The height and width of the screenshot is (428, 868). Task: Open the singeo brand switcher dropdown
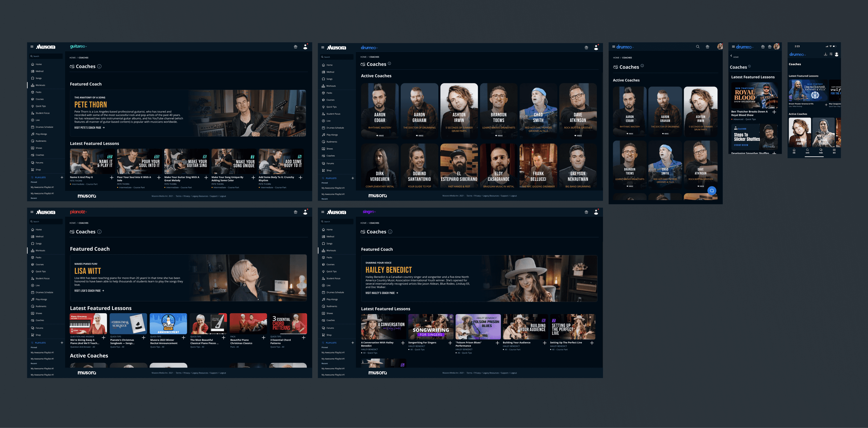tap(369, 212)
